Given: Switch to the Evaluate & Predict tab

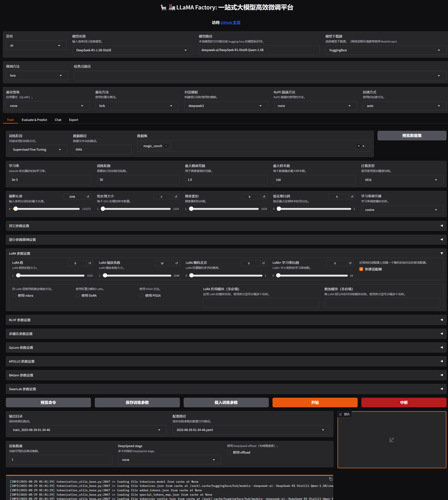Looking at the screenshot, I should [34, 120].
